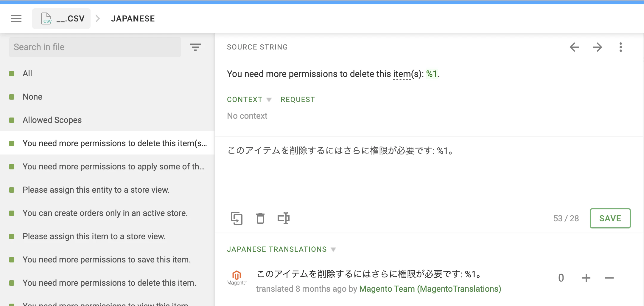The height and width of the screenshot is (306, 644).
Task: Focus the Search in file field
Action: click(95, 47)
